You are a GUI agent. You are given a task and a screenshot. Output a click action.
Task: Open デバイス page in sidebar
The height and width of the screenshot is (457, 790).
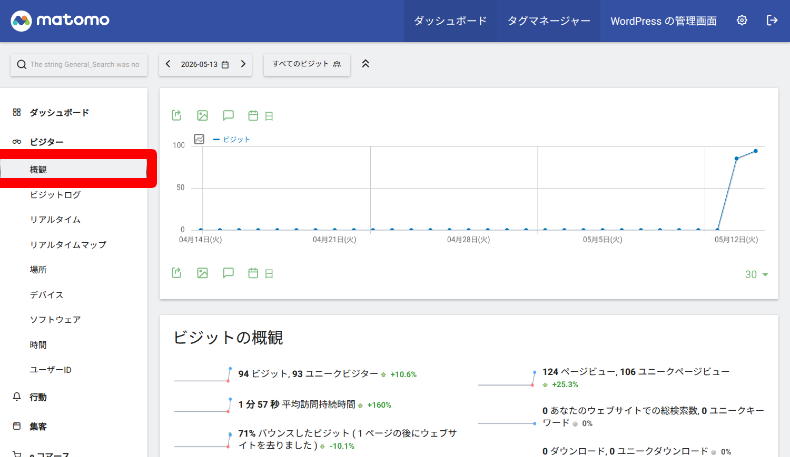point(46,295)
